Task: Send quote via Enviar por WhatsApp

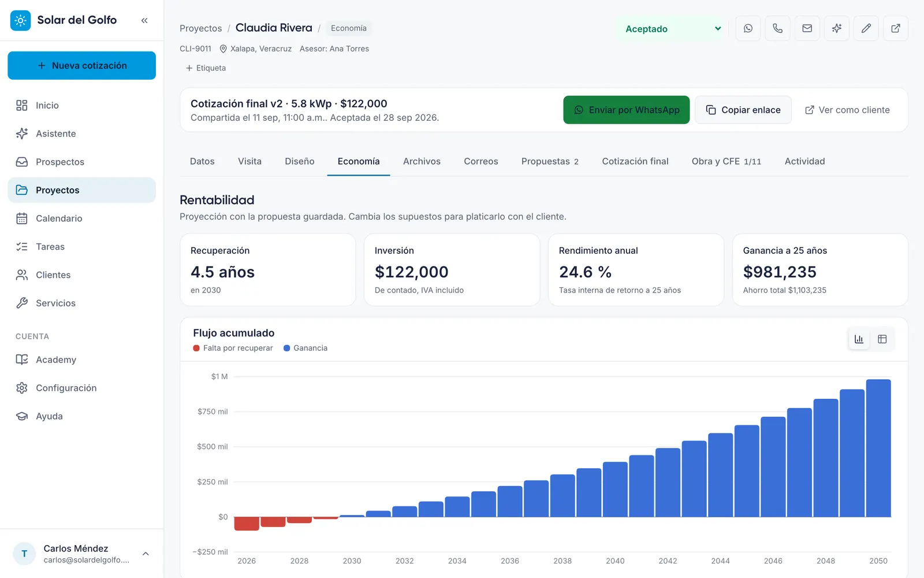Action: pyautogui.click(x=627, y=110)
